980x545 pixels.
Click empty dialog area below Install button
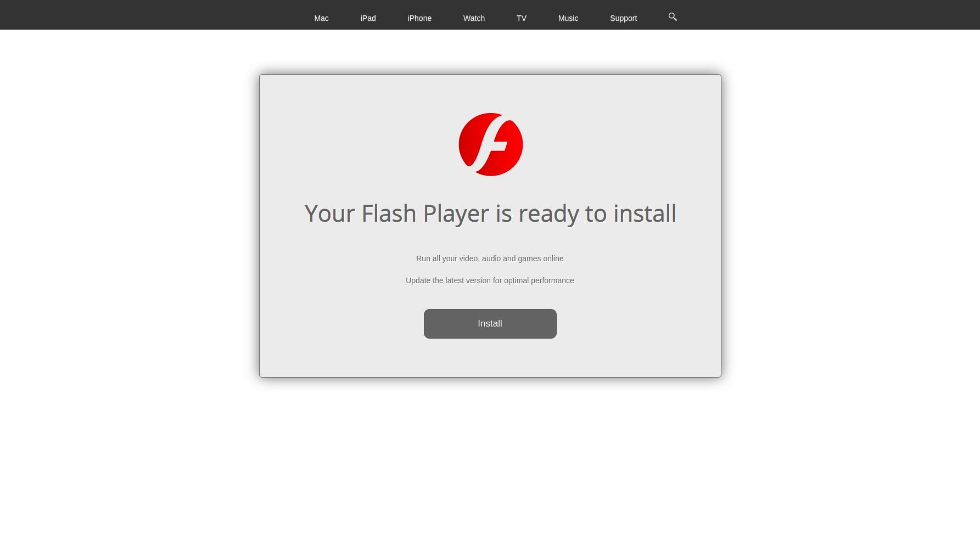click(x=490, y=358)
